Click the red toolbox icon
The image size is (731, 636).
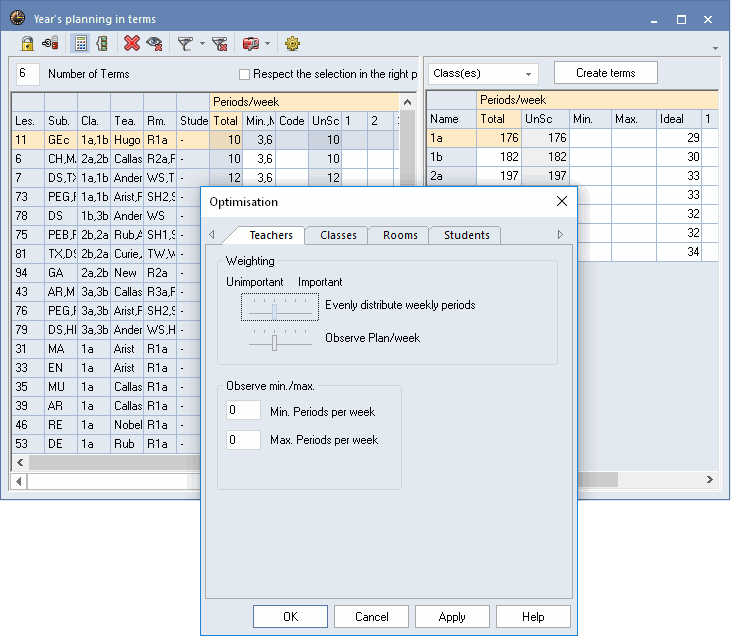251,44
